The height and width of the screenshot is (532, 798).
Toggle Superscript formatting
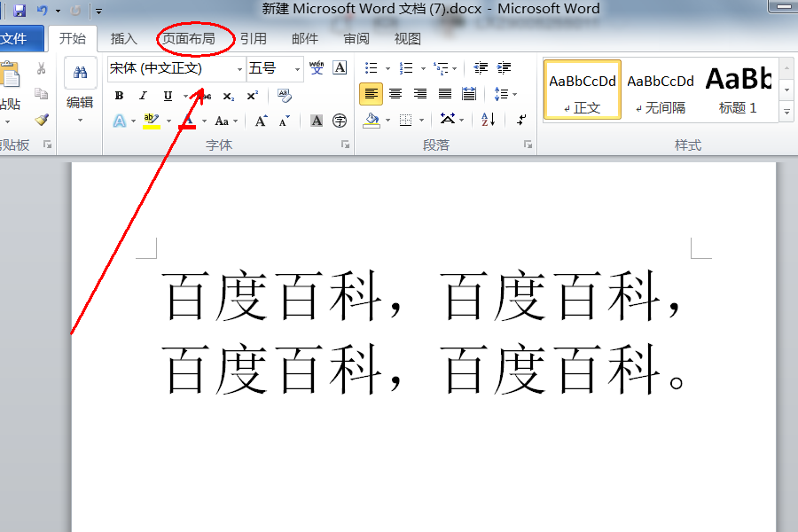[x=253, y=96]
